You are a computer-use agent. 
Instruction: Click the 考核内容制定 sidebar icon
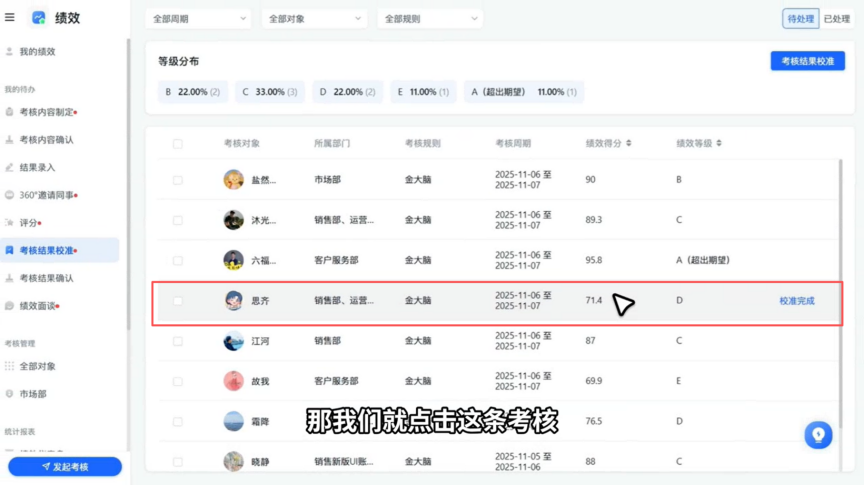coord(9,112)
